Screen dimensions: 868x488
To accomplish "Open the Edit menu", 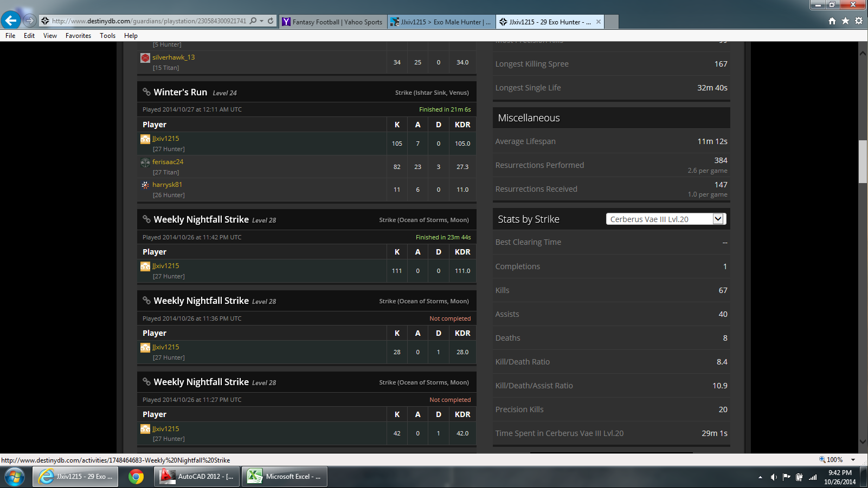I will pos(29,36).
